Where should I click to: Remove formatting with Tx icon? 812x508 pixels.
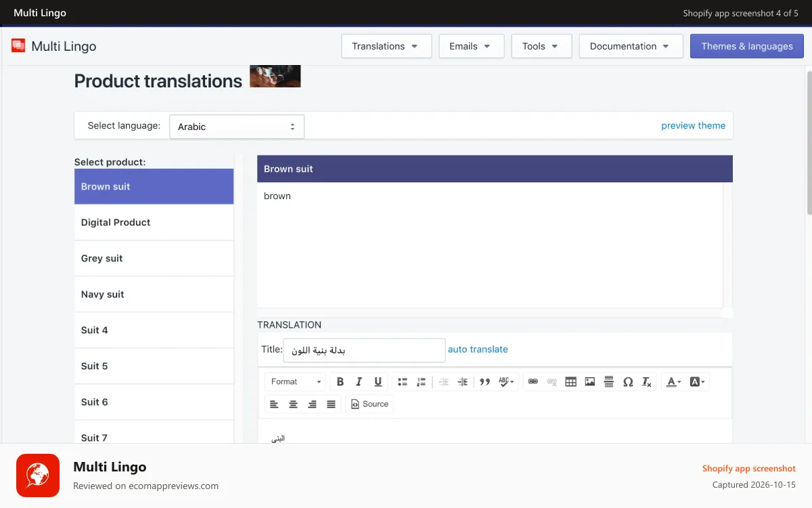[647, 382]
